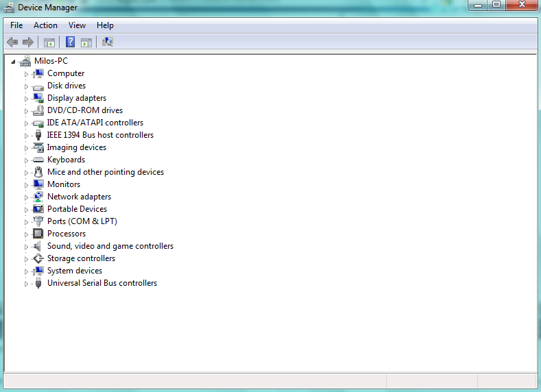Click the Back arrow toolbar icon

pos(12,42)
